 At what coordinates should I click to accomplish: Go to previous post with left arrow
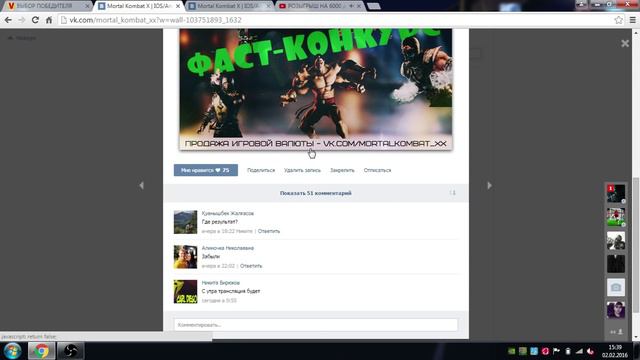point(141,185)
